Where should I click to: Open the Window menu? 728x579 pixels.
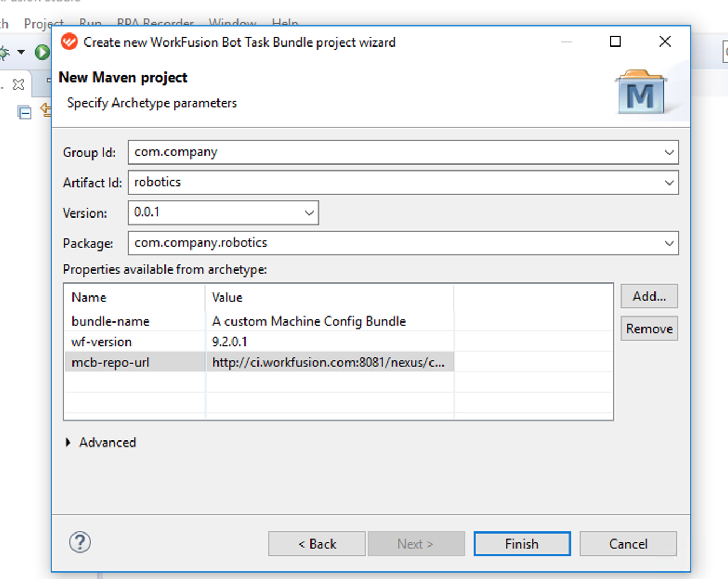coord(233,24)
